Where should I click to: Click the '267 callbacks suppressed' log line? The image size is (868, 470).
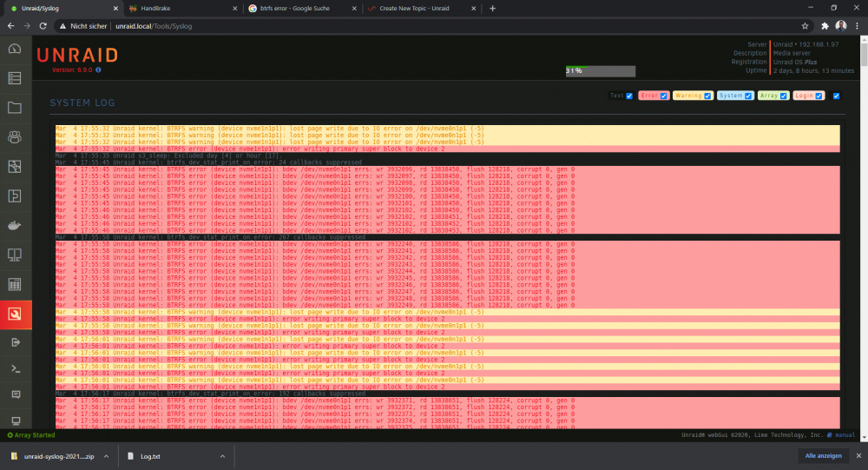210,237
